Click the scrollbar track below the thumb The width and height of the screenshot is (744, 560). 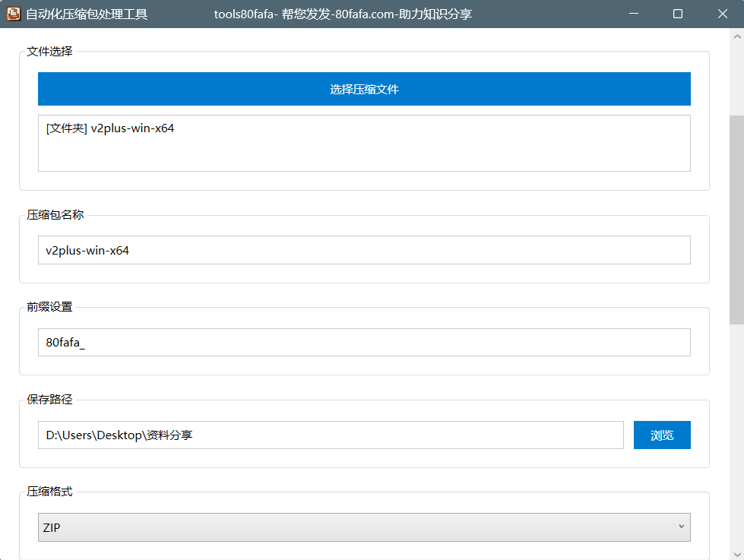coord(736,441)
